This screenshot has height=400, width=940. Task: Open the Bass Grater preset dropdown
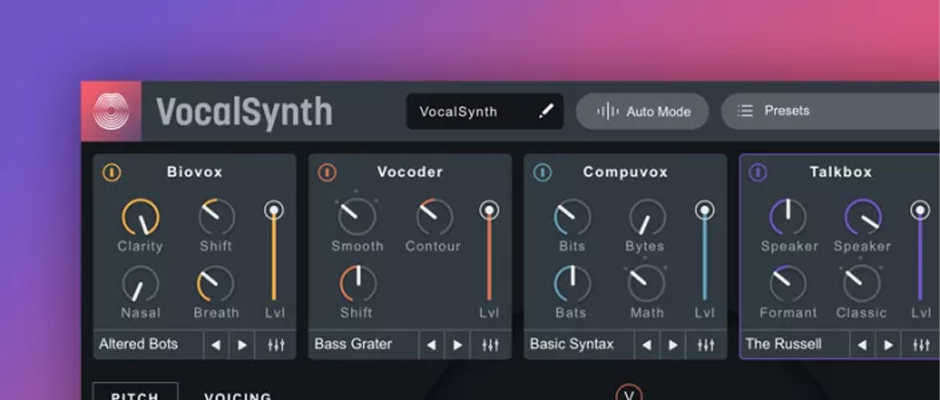[363, 345]
